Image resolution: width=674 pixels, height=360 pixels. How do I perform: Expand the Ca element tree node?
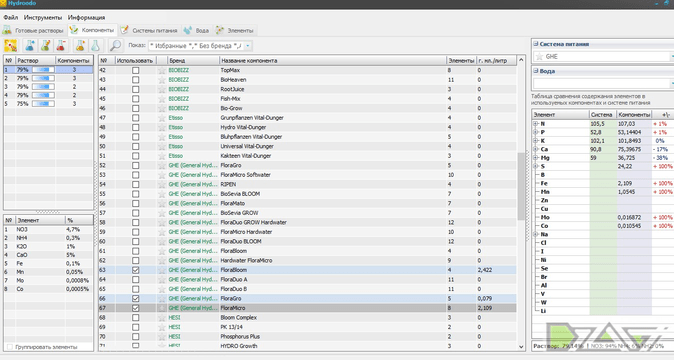tap(536, 149)
